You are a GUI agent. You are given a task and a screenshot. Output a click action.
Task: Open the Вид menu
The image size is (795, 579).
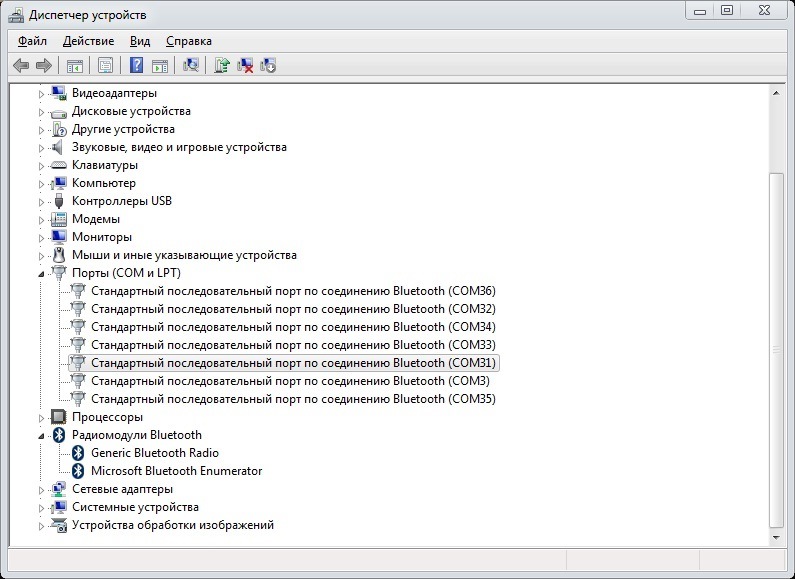tap(140, 41)
